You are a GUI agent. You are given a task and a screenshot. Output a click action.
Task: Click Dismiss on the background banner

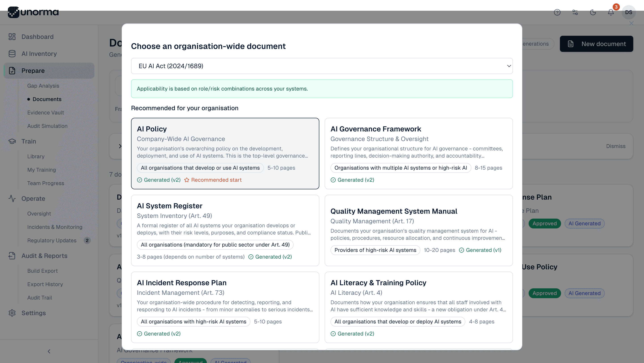tap(616, 146)
